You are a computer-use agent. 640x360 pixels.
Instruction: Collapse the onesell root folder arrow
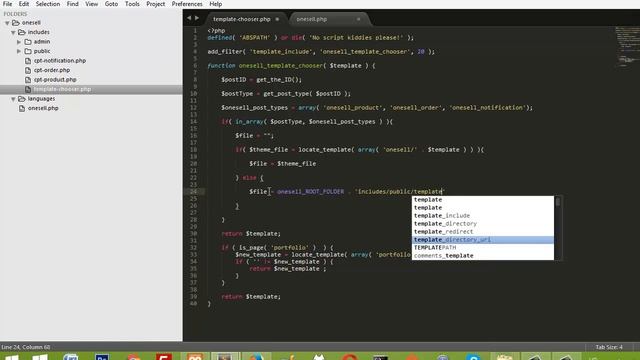7,23
